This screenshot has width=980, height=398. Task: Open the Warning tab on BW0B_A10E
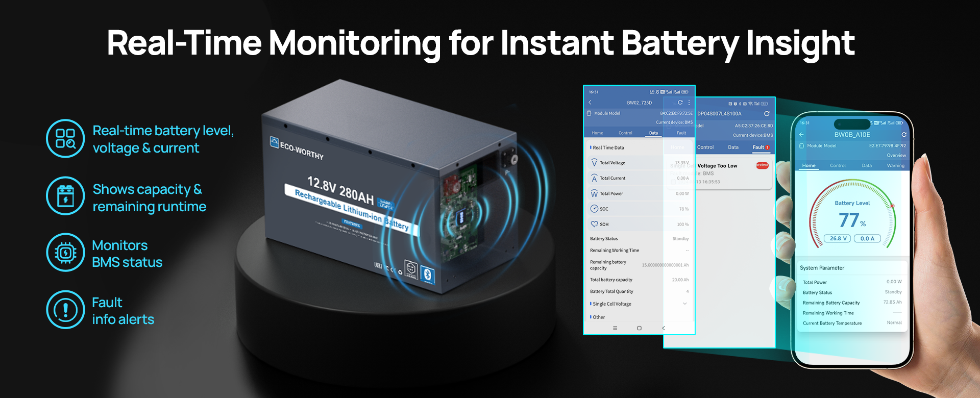896,166
